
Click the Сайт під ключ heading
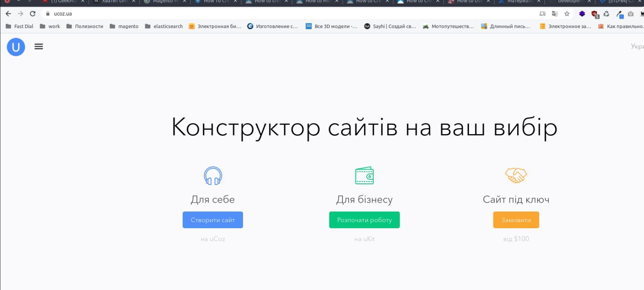tap(516, 200)
